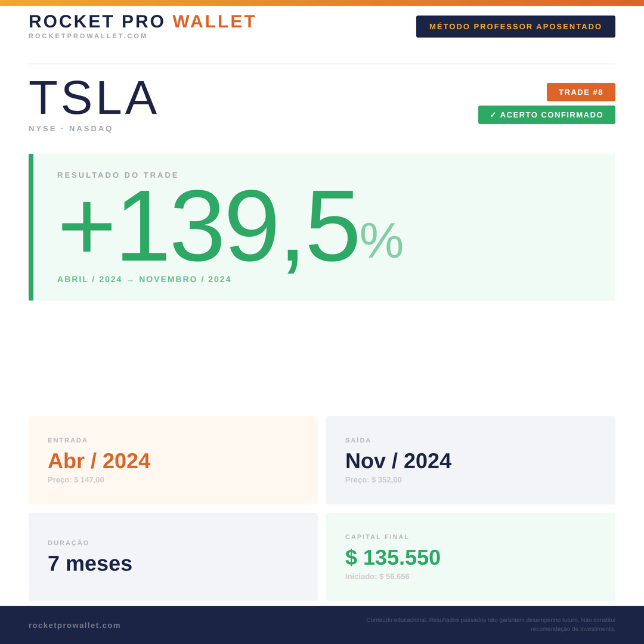Click the NYSE · NASDAQ exchange label

[70, 129]
